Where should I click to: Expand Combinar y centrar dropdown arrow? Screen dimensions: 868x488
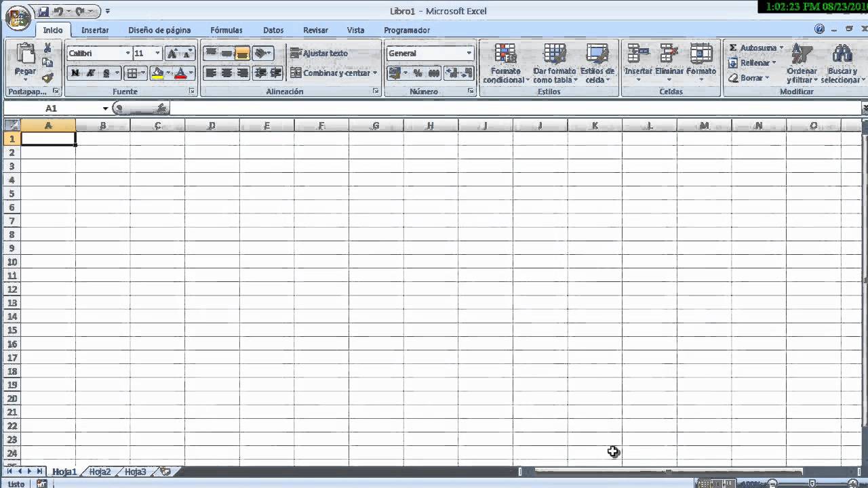pos(374,73)
